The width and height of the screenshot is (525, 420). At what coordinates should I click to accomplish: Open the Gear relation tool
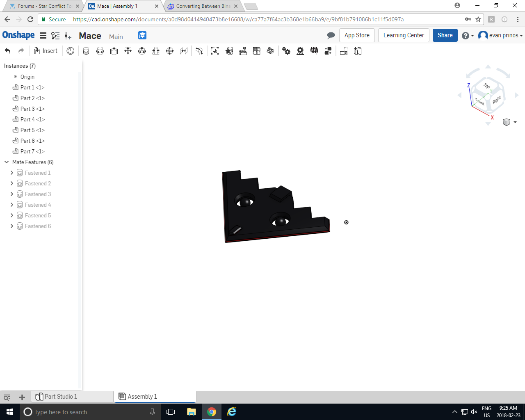(x=287, y=51)
